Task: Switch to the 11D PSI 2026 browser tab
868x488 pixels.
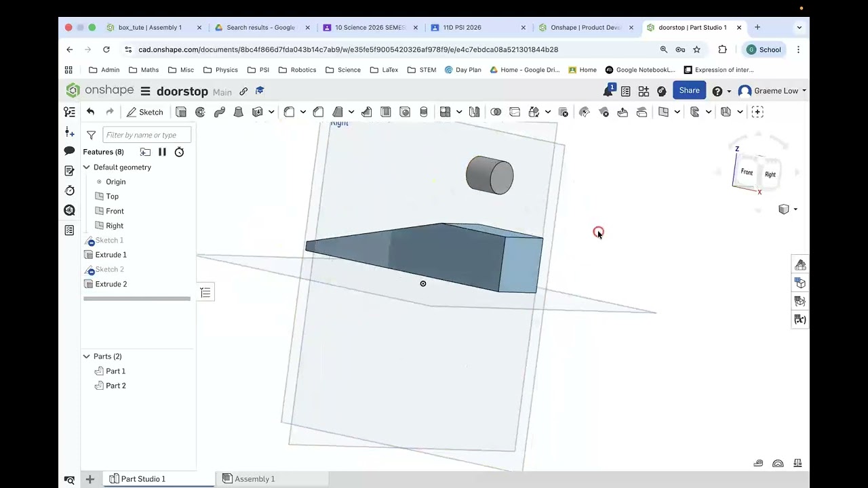Action: pyautogui.click(x=462, y=27)
